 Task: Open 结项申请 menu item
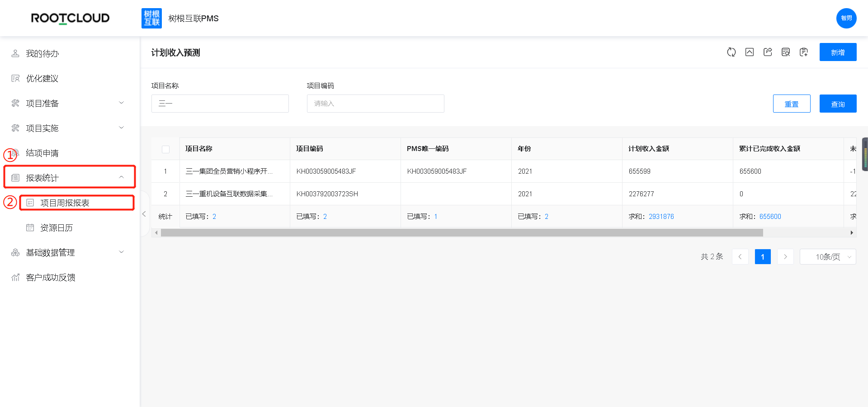click(42, 153)
